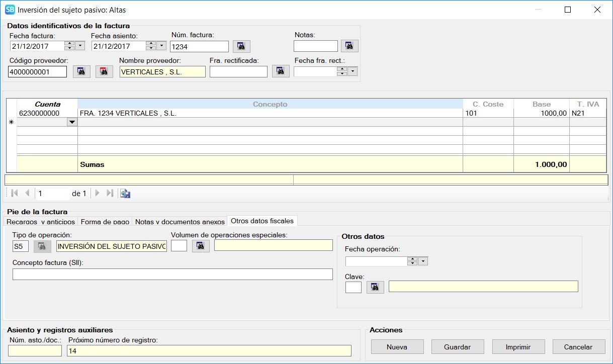Click the first search icon next to Código proveedor

click(x=81, y=72)
